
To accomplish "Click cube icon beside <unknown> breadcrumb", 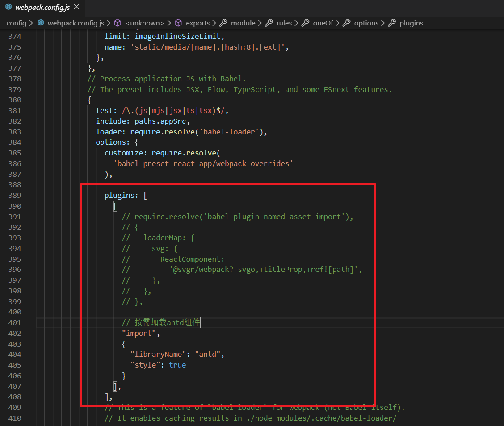I will click(x=118, y=23).
